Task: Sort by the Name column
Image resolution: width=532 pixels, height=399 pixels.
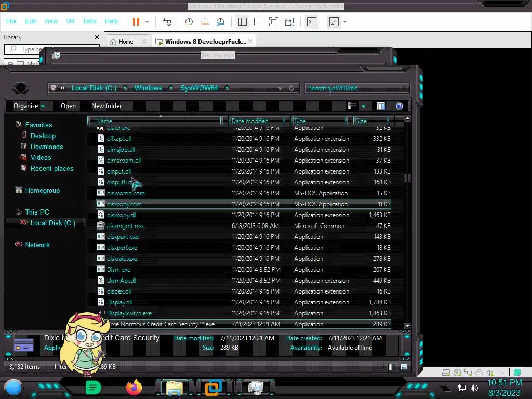Action: (154, 121)
